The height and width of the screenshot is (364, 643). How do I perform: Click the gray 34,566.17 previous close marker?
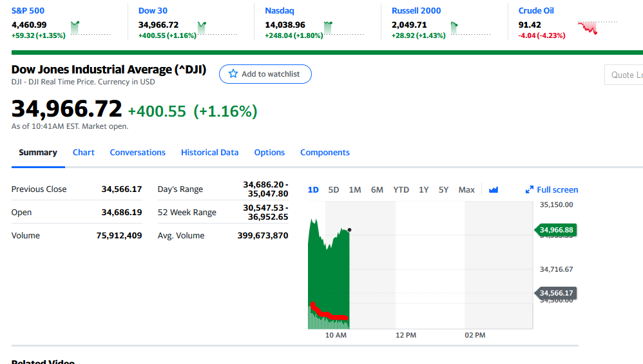pos(556,293)
